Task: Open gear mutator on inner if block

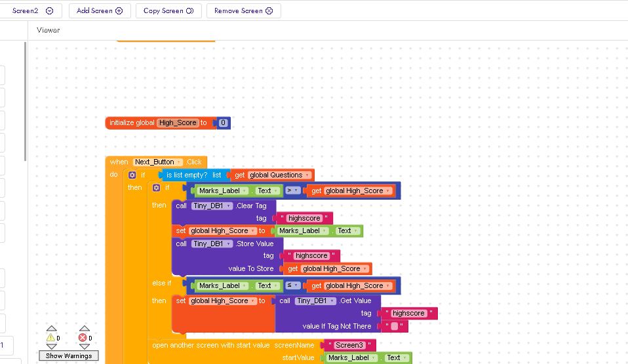Action: [156, 188]
